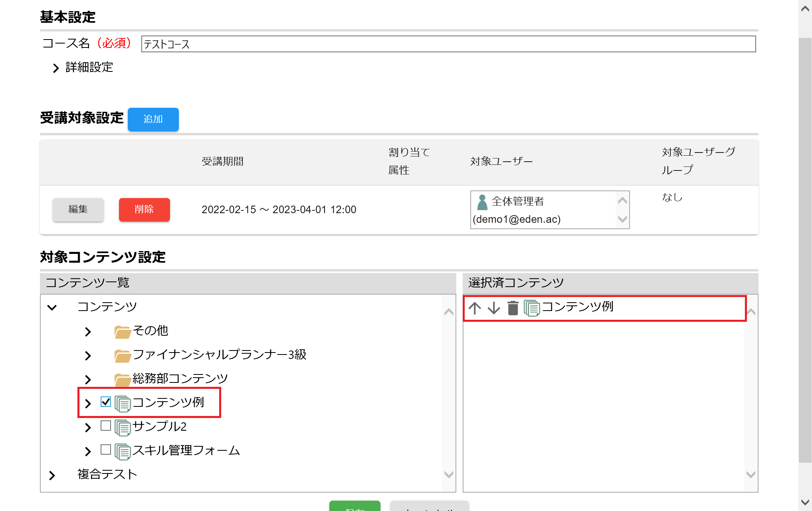Expand the スキル管理フォーム tree item
Image resolution: width=812 pixels, height=511 pixels.
[88, 451]
